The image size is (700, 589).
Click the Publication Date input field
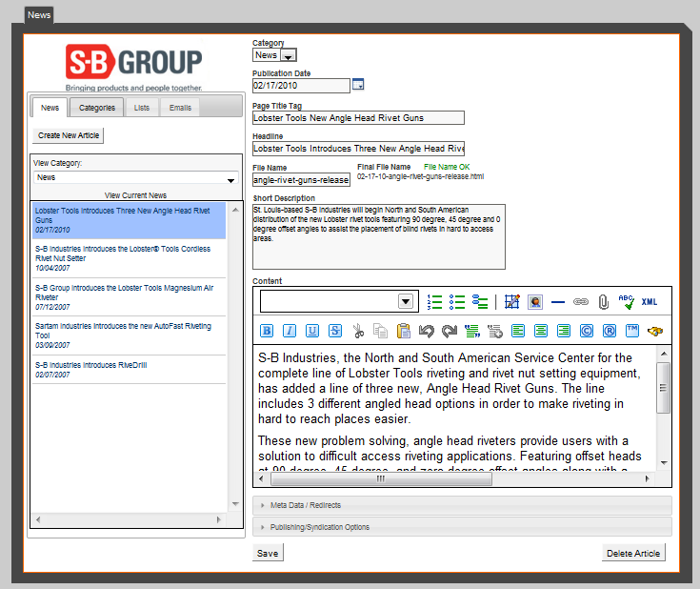[301, 86]
